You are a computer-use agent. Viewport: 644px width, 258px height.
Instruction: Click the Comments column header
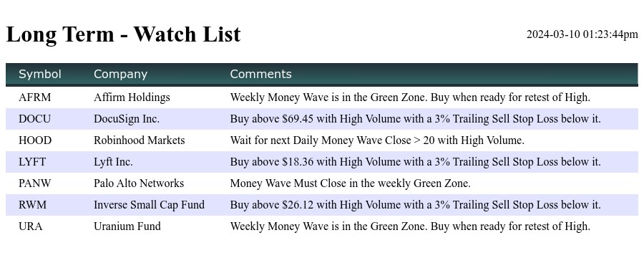pyautogui.click(x=260, y=74)
